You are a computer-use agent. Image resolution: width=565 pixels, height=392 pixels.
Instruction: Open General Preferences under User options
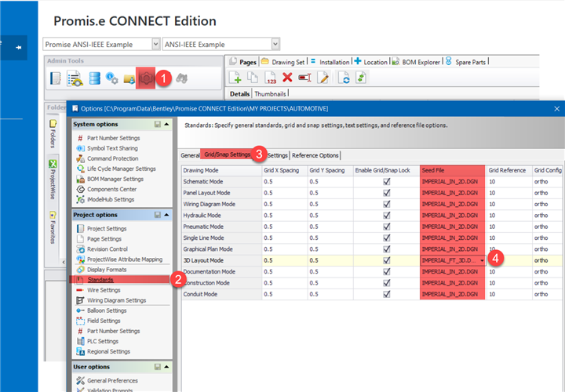pyautogui.click(x=112, y=380)
